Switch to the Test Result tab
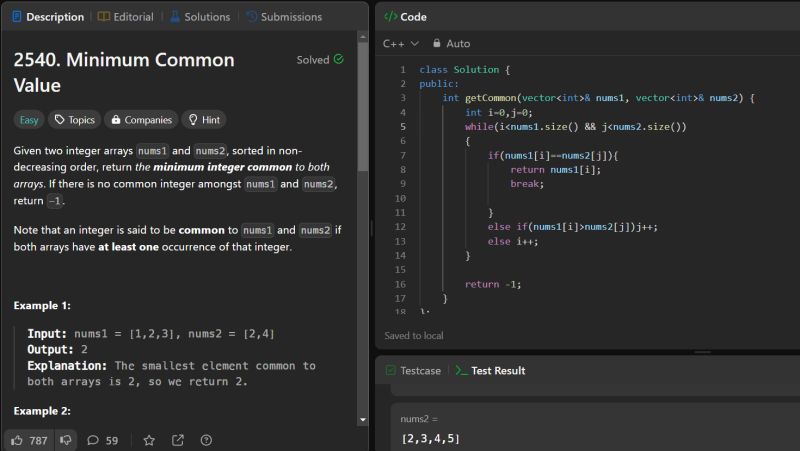The height and width of the screenshot is (451, 800). (x=490, y=371)
